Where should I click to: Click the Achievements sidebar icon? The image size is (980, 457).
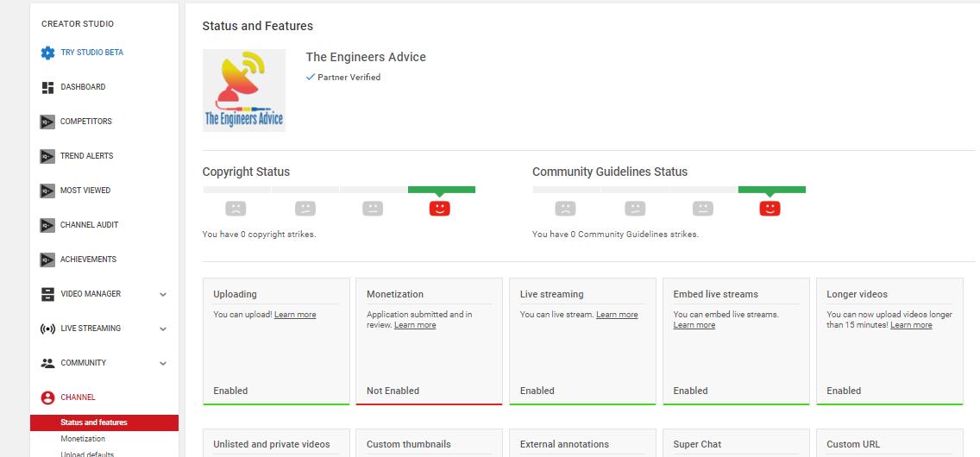pos(47,260)
